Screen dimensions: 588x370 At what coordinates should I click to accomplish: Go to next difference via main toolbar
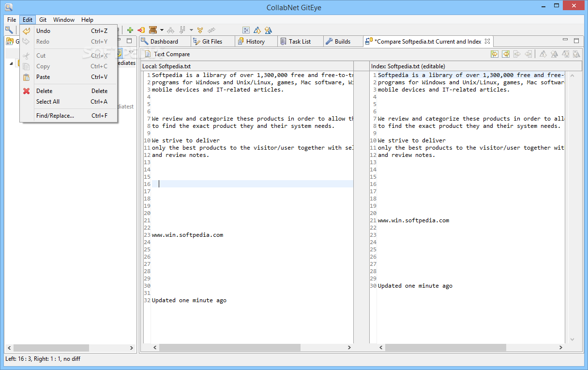(257, 30)
